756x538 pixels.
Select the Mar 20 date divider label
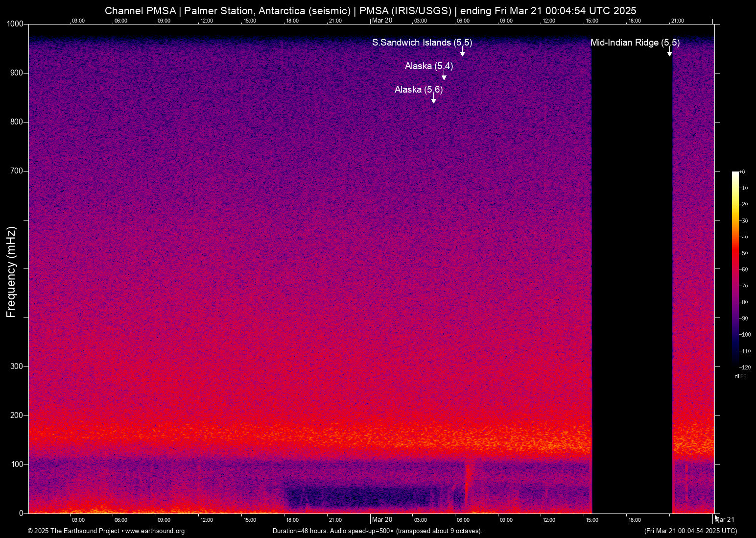click(382, 520)
